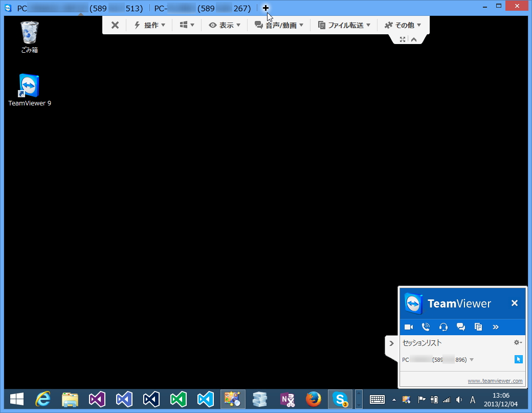Open the Windows Start button

coord(16,399)
